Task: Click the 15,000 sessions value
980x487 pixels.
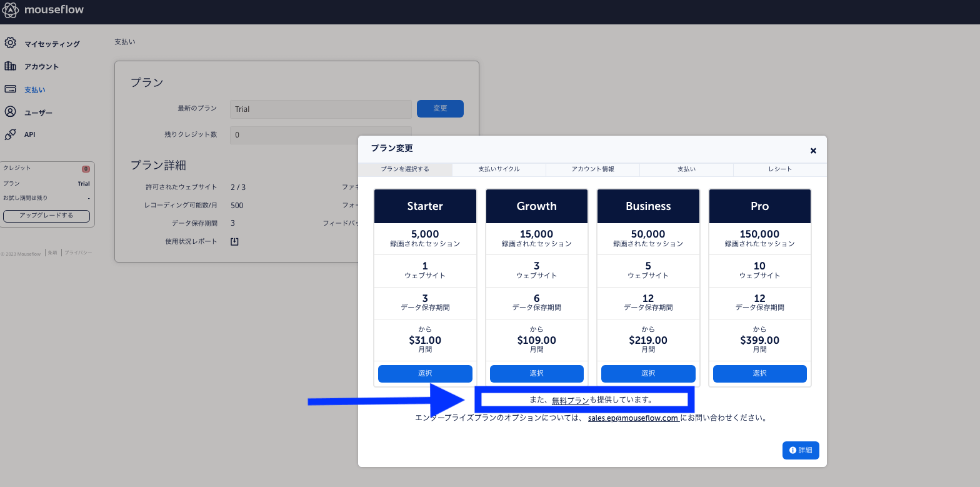Action: pos(537,234)
